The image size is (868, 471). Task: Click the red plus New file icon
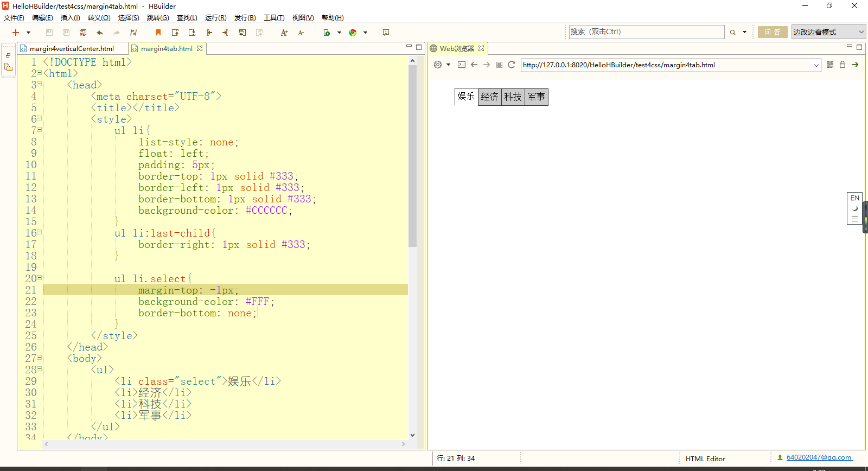tap(16, 33)
